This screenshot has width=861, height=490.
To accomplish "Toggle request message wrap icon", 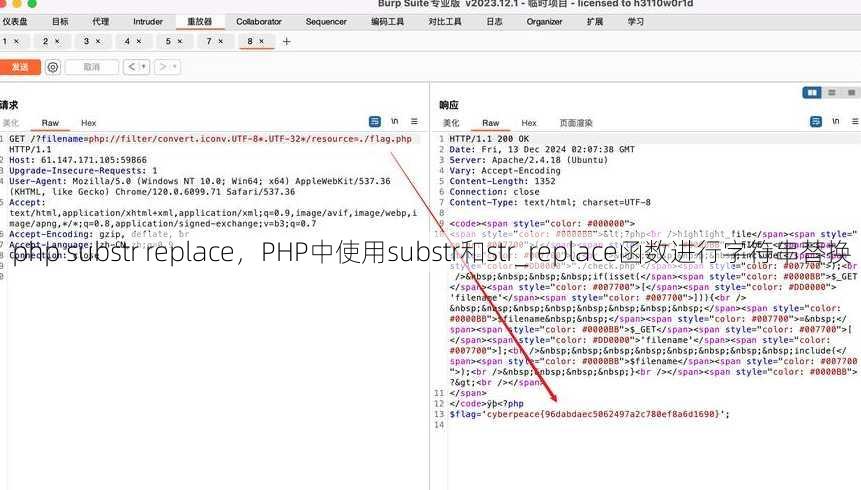I will (374, 121).
